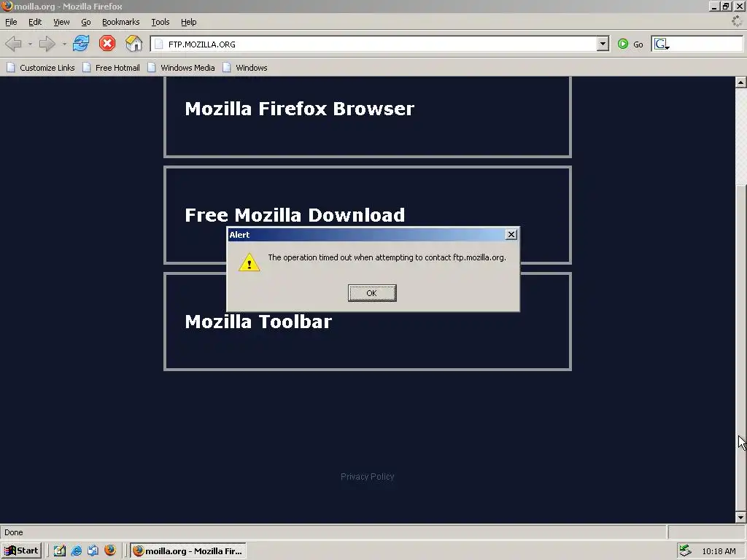Screen dimensions: 747x560
Task: Open the Windows Media bookmark
Action: point(181,68)
